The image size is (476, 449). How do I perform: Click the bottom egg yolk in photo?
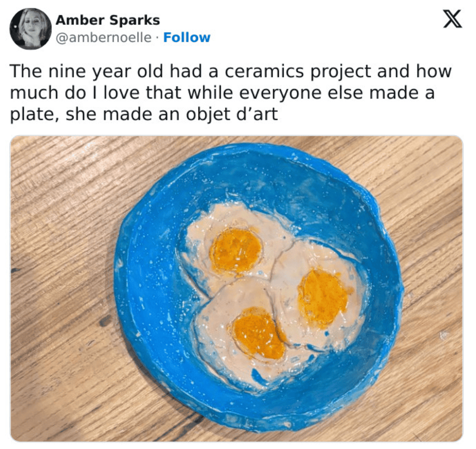click(257, 333)
